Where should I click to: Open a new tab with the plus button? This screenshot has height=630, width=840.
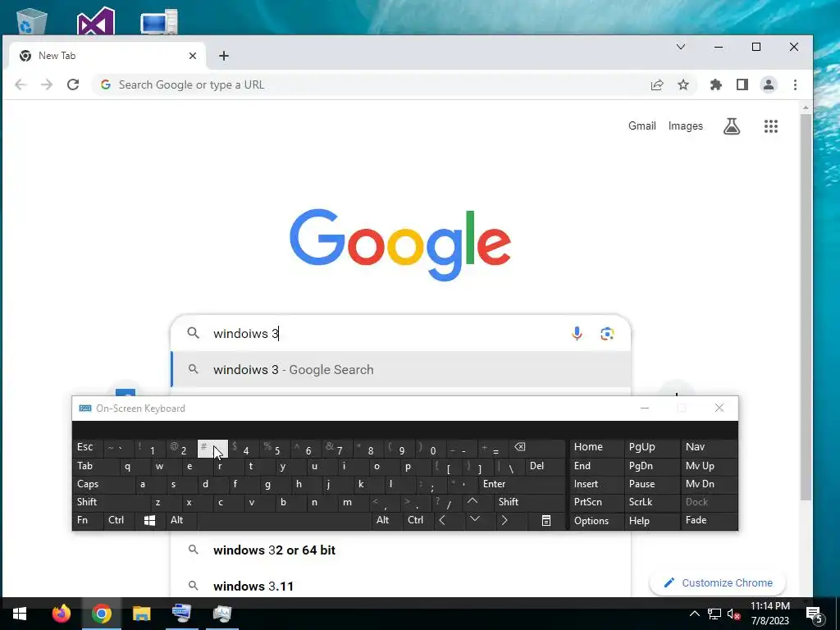224,56
